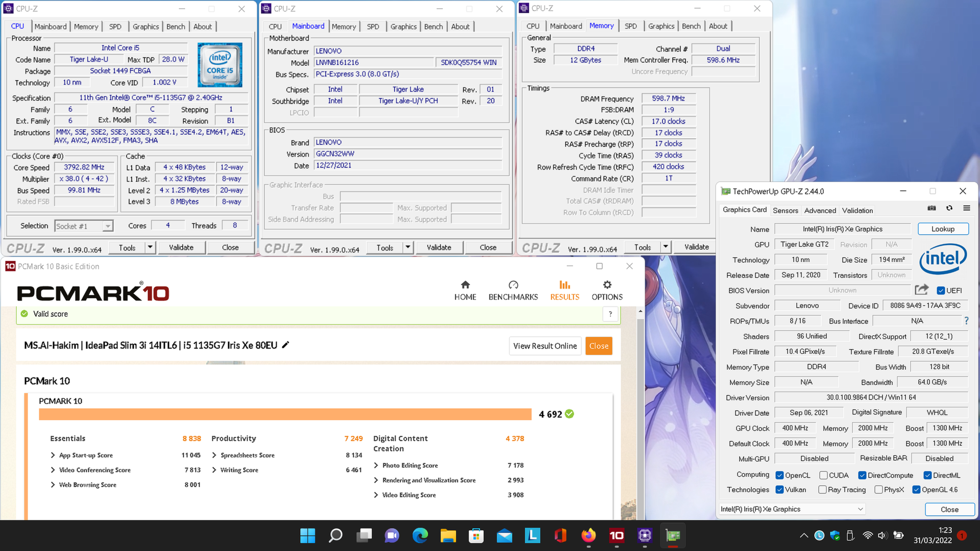This screenshot has height=551, width=980.
Task: Expand Video Conferencing Score row
Action: 53,470
